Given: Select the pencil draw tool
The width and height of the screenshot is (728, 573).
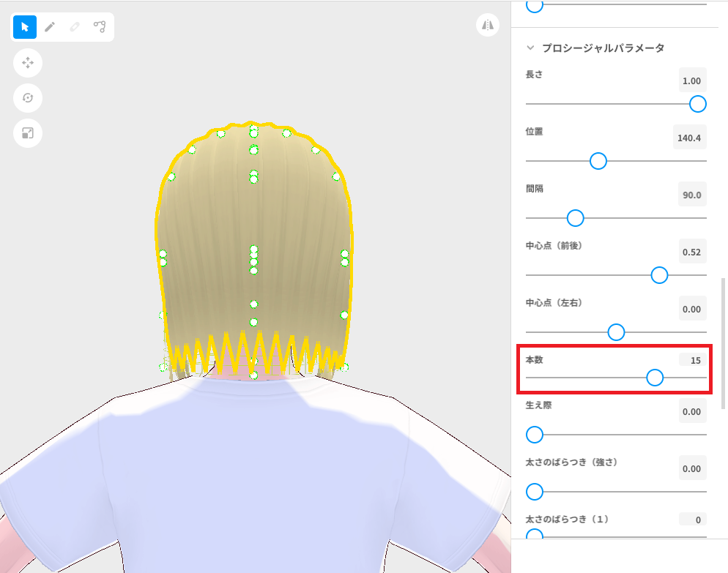Looking at the screenshot, I should tap(50, 27).
